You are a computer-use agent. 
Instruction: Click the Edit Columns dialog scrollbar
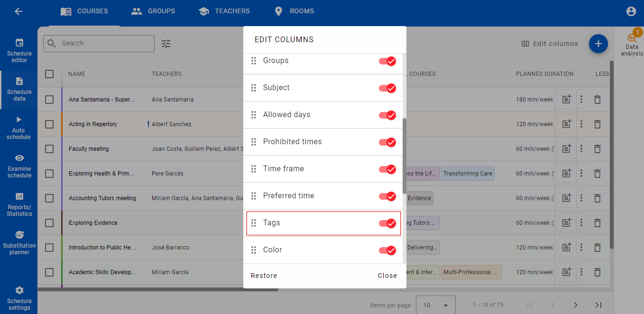point(405,156)
